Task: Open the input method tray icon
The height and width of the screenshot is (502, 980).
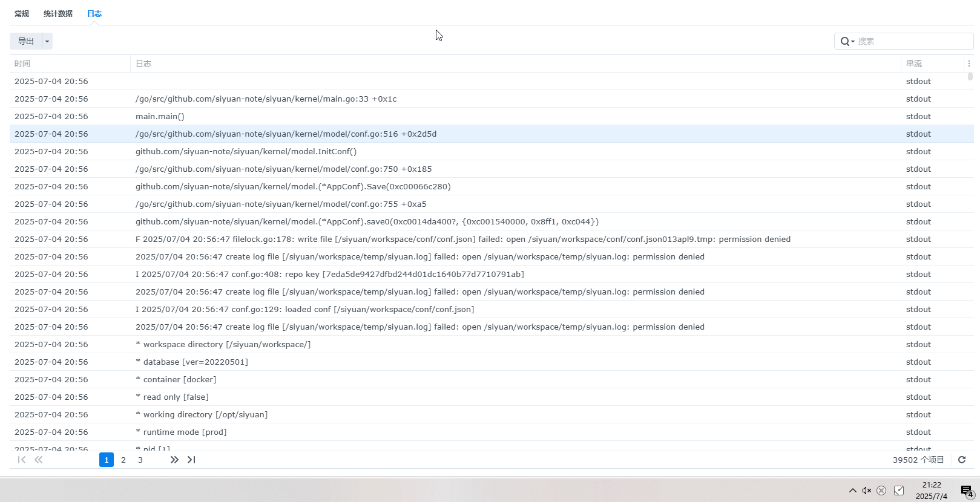Action: point(899,491)
